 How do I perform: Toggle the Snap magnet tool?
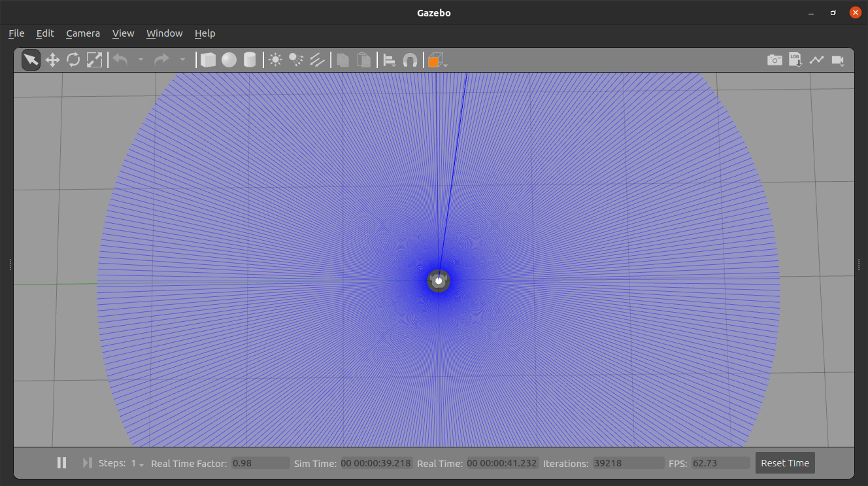410,60
